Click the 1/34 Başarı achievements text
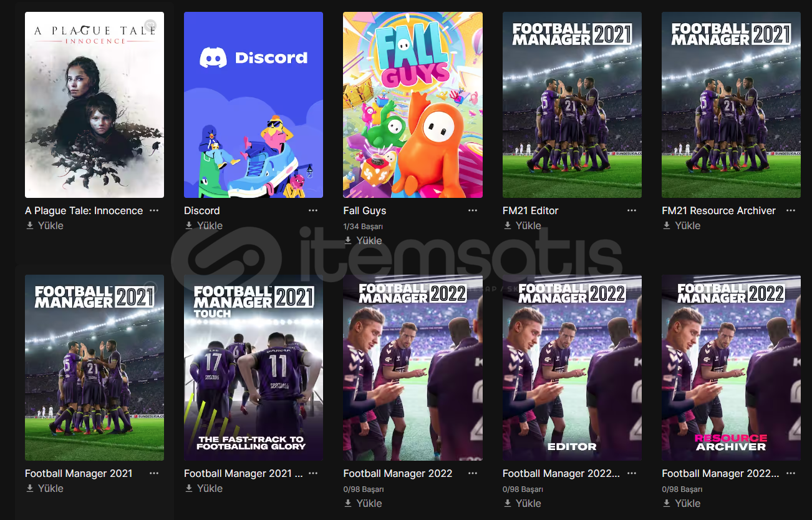The width and height of the screenshot is (812, 520). [x=363, y=227]
